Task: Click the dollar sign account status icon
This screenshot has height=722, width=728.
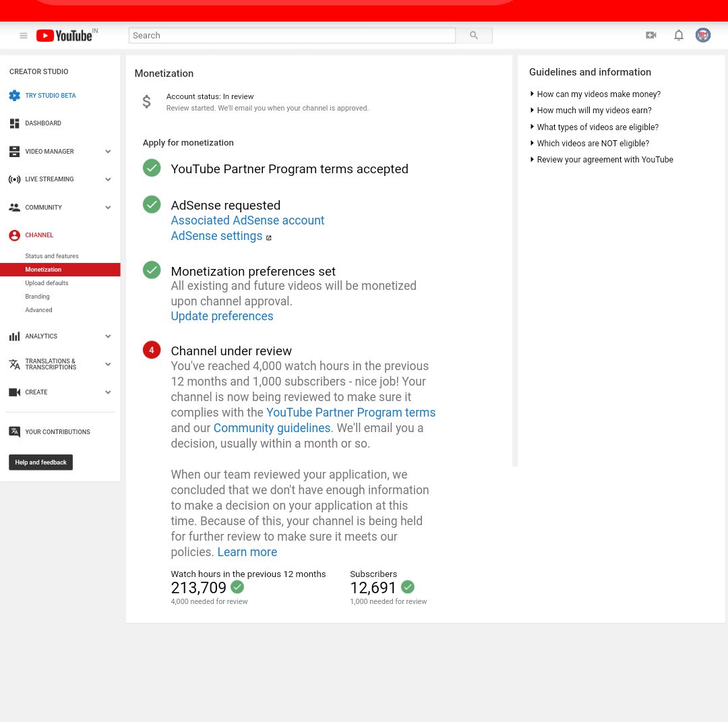Action: point(146,101)
